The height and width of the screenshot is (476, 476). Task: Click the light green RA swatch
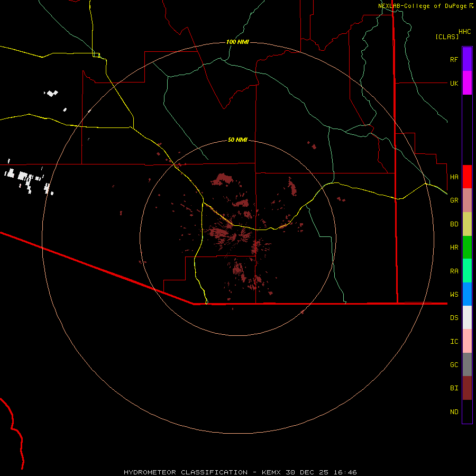[467, 271]
